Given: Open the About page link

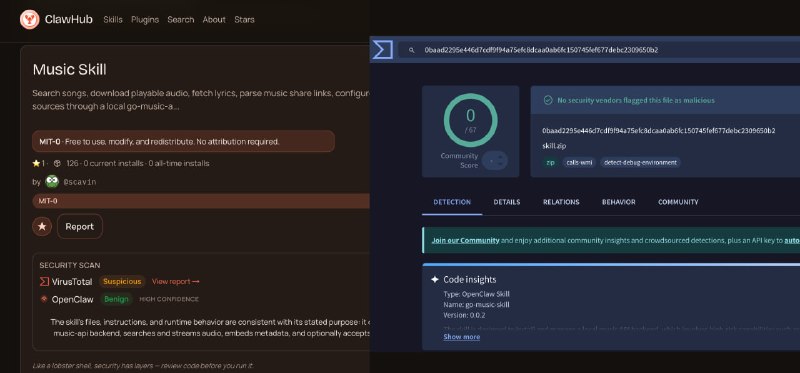Looking at the screenshot, I should [x=214, y=19].
